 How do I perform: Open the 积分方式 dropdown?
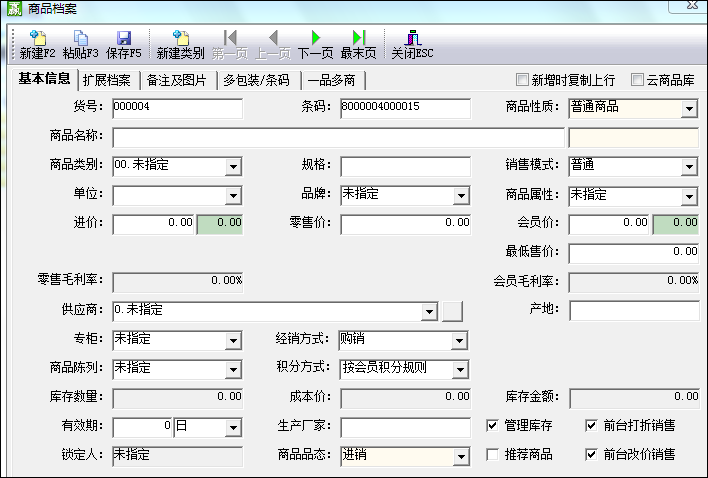pyautogui.click(x=460, y=370)
